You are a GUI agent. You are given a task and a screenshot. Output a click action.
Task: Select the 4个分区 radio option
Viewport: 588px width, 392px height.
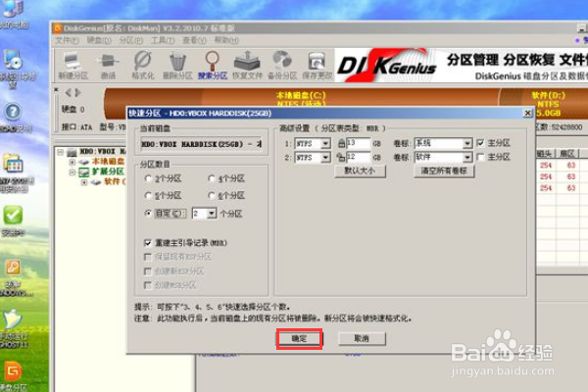[x=212, y=178]
